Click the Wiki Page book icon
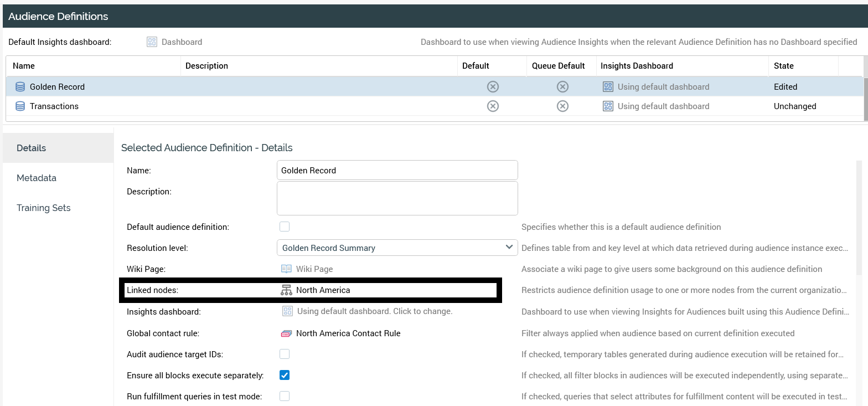Screen dimensions: 868x406 [x=286, y=269]
